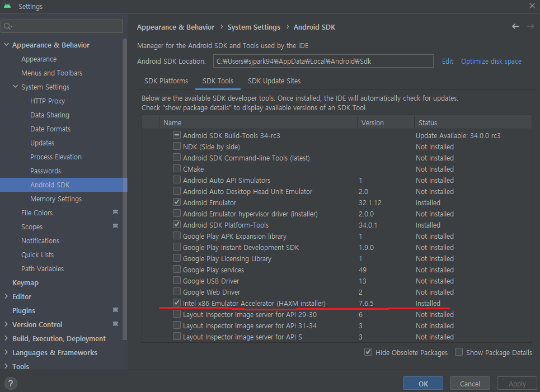Click the settings tree vertical scrollbar
The height and width of the screenshot is (392, 540).
125,189
